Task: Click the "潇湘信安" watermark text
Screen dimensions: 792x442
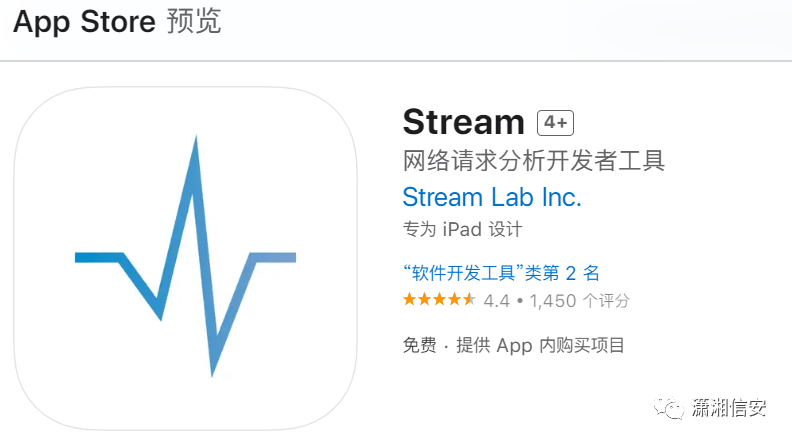Action: tap(729, 408)
